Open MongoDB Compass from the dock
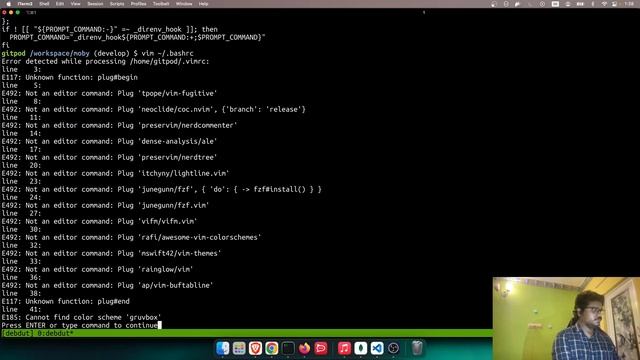The width and height of the screenshot is (640, 360). pos(360,348)
